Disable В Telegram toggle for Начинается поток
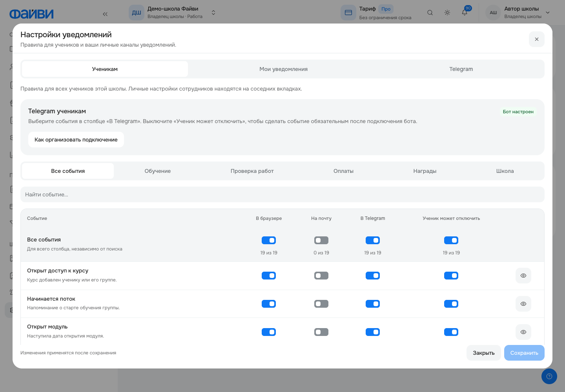 (373, 304)
